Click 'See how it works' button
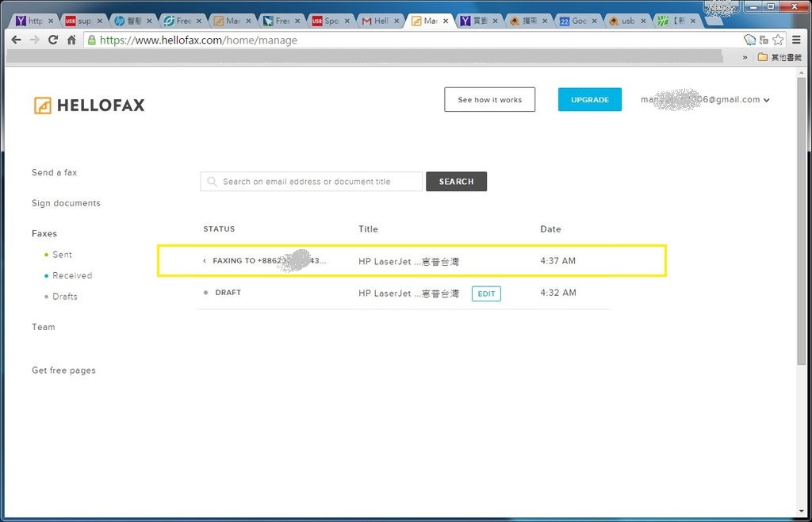Image resolution: width=812 pixels, height=522 pixels. pyautogui.click(x=489, y=99)
